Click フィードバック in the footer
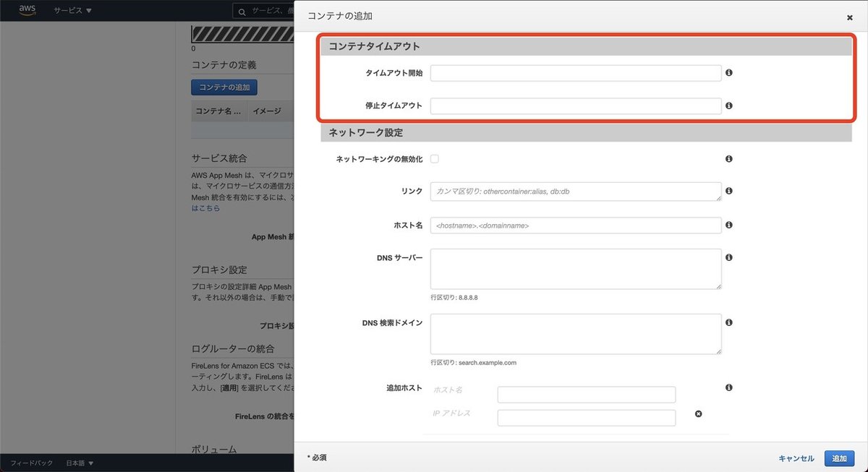Viewport: 868px width, 472px height. [31, 463]
